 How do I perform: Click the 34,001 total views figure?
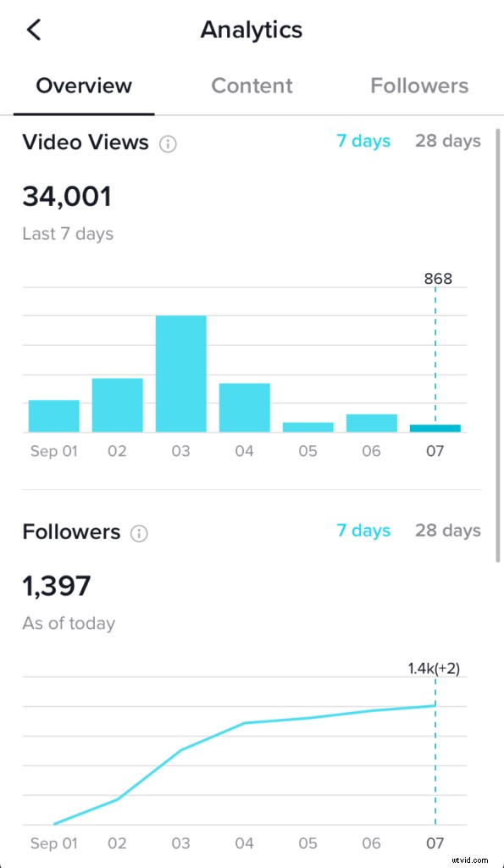pyautogui.click(x=68, y=196)
